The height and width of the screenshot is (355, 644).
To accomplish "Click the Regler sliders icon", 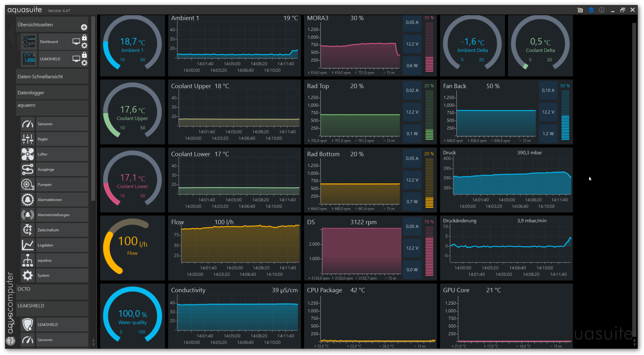I will click(27, 139).
